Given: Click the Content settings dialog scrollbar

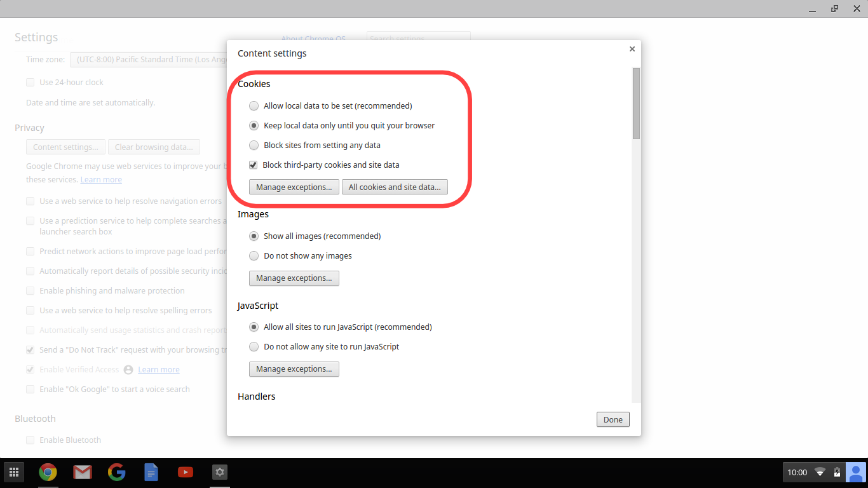Looking at the screenshot, I should [636, 104].
